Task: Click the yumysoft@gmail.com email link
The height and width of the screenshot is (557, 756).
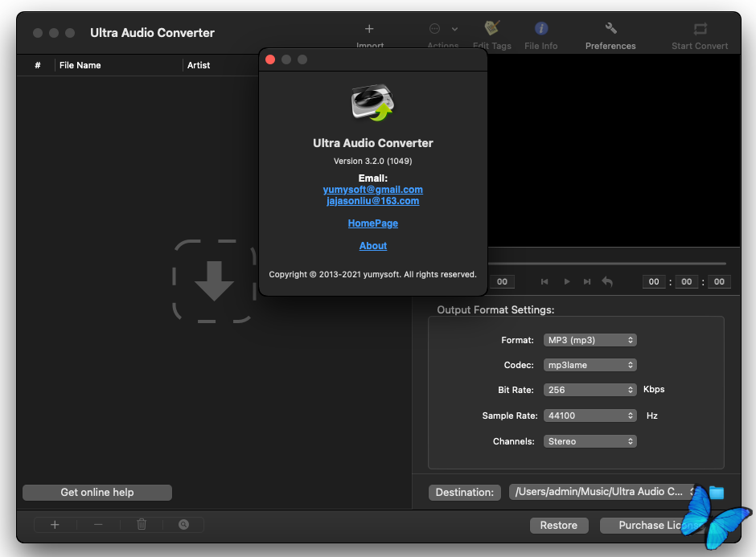Action: [x=372, y=190]
